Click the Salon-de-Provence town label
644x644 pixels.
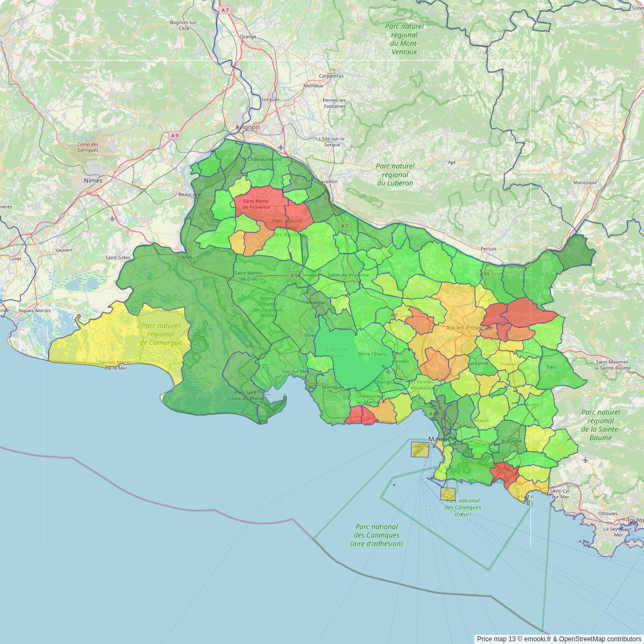(348, 275)
